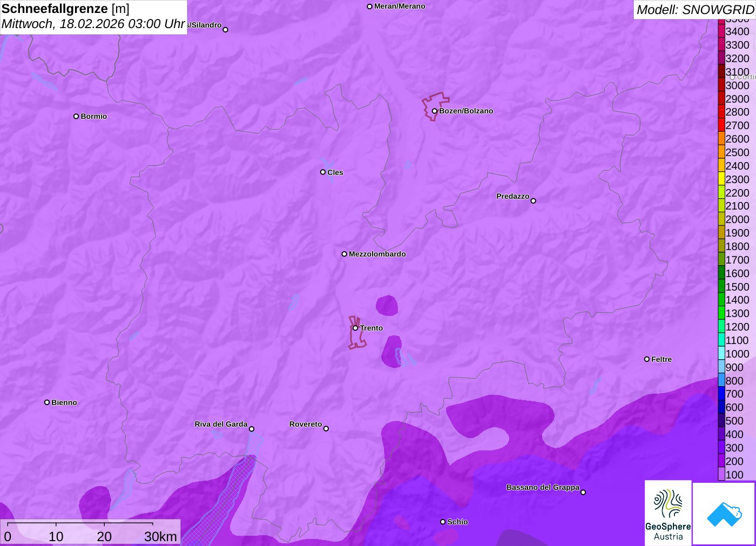The width and height of the screenshot is (756, 546).
Task: Click the 'Modell: SNOWGRID' label
Action: coord(695,10)
